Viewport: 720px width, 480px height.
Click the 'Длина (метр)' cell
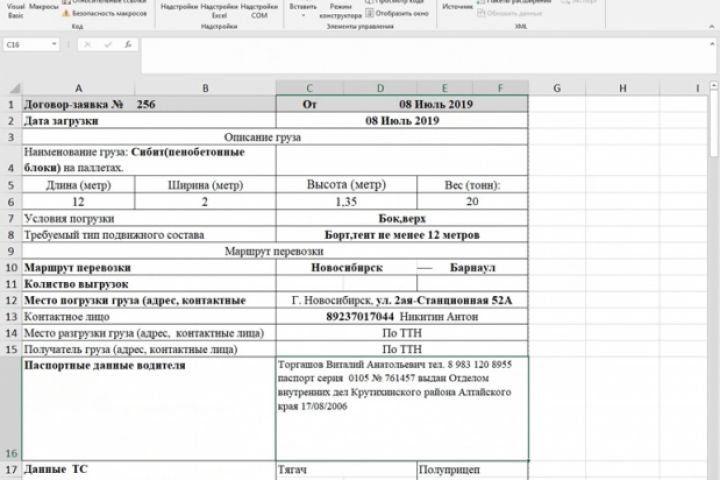point(79,185)
